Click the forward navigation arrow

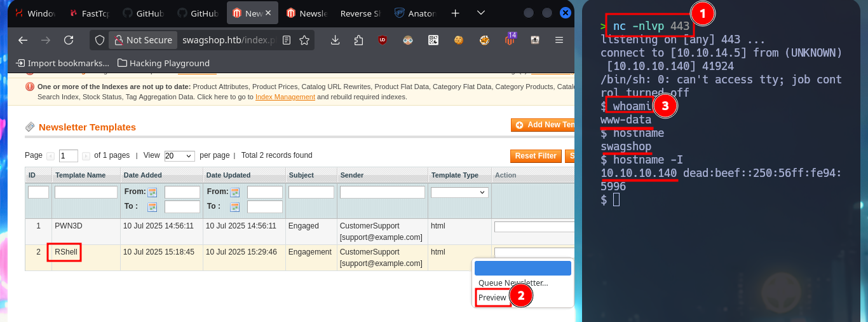tap(46, 40)
